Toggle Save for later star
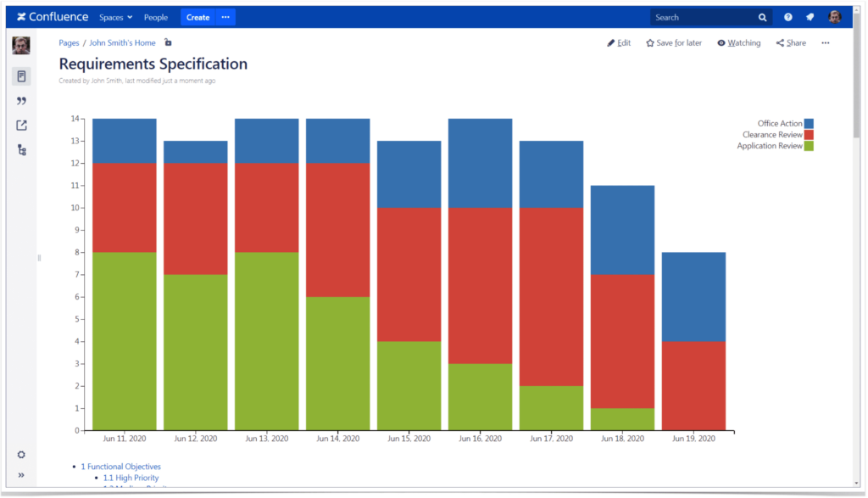The height and width of the screenshot is (498, 868). (673, 42)
